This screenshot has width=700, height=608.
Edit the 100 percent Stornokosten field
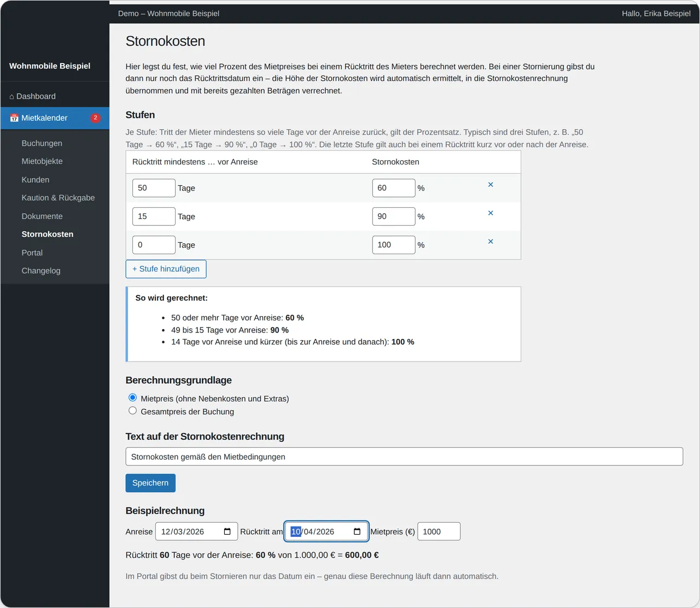point(394,245)
